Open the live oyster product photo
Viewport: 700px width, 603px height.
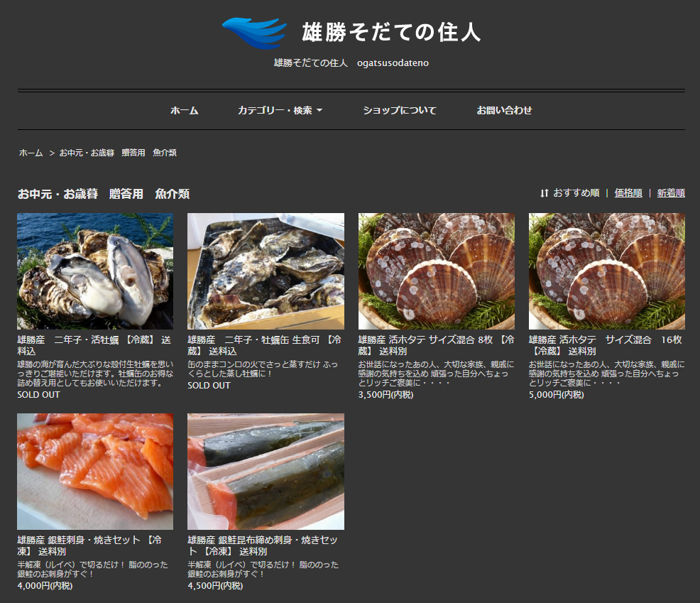[95, 271]
